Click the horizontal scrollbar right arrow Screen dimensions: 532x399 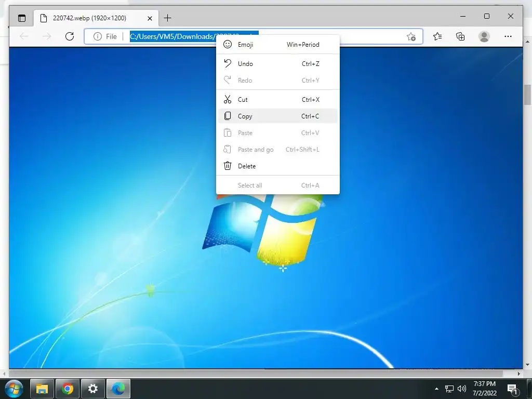point(519,374)
